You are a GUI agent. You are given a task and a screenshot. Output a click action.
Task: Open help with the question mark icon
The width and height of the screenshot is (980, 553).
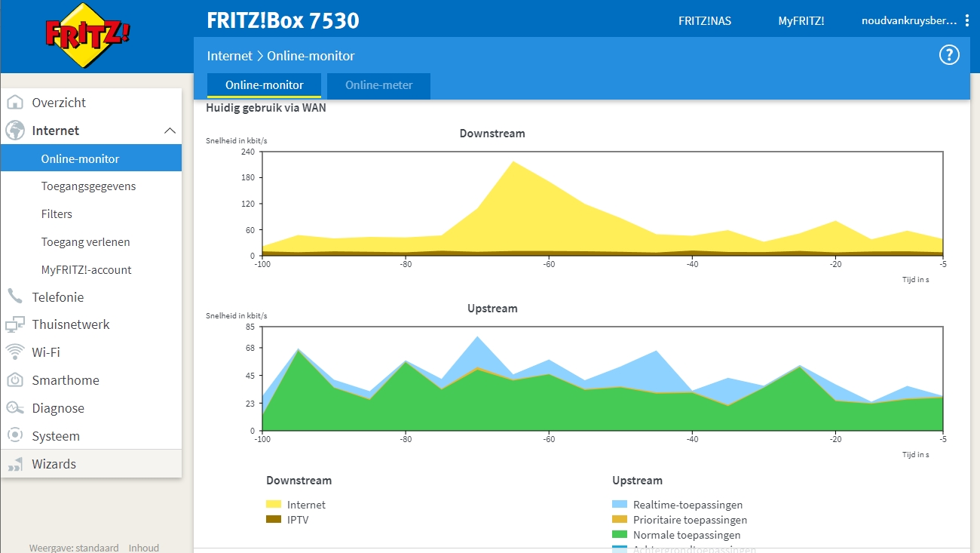pyautogui.click(x=948, y=54)
